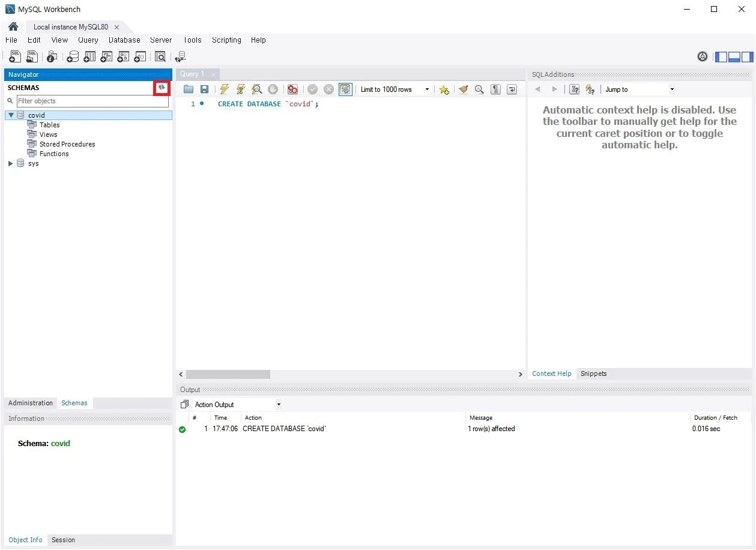Viewport: 756px width, 550px height.
Task: Click the Filter objects search field
Action: (92, 101)
